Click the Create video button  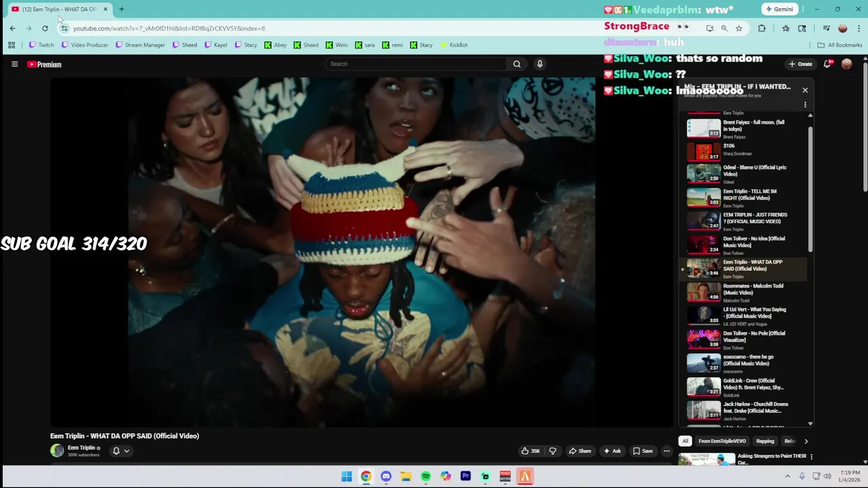pyautogui.click(x=800, y=64)
